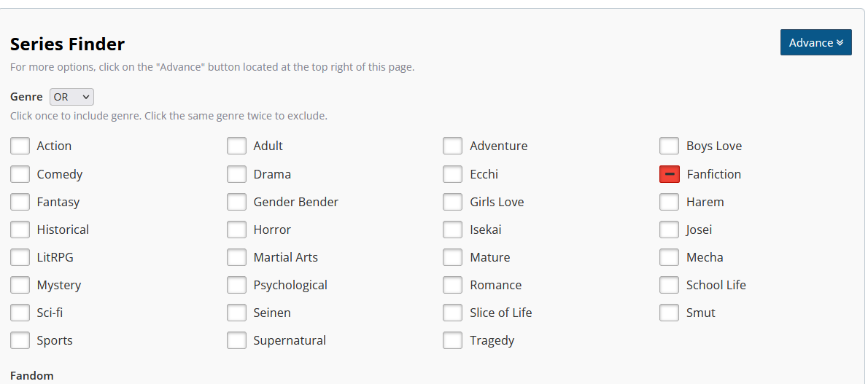Check the Harem genre checkbox
Viewport: 868px width, 384px height.
coord(669,202)
